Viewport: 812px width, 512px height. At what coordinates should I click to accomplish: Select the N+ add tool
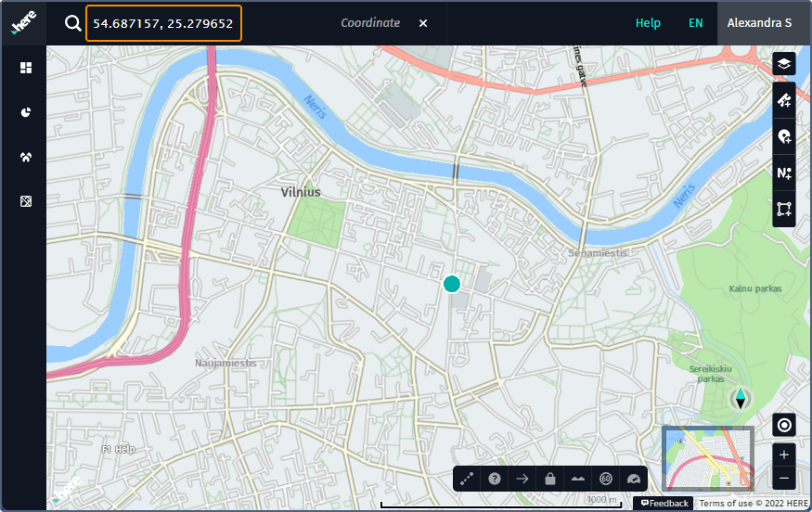click(784, 173)
